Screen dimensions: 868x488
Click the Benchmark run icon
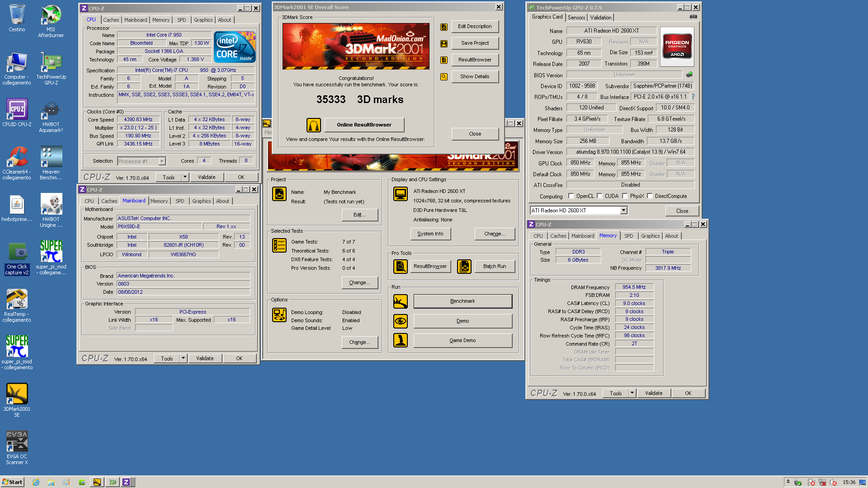[401, 301]
